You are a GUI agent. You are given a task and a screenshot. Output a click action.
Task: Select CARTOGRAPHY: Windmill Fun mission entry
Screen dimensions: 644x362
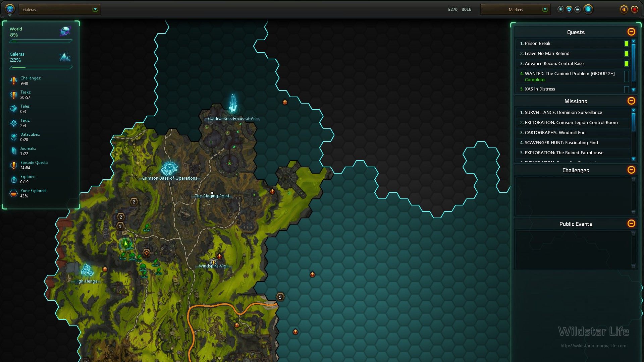click(555, 133)
